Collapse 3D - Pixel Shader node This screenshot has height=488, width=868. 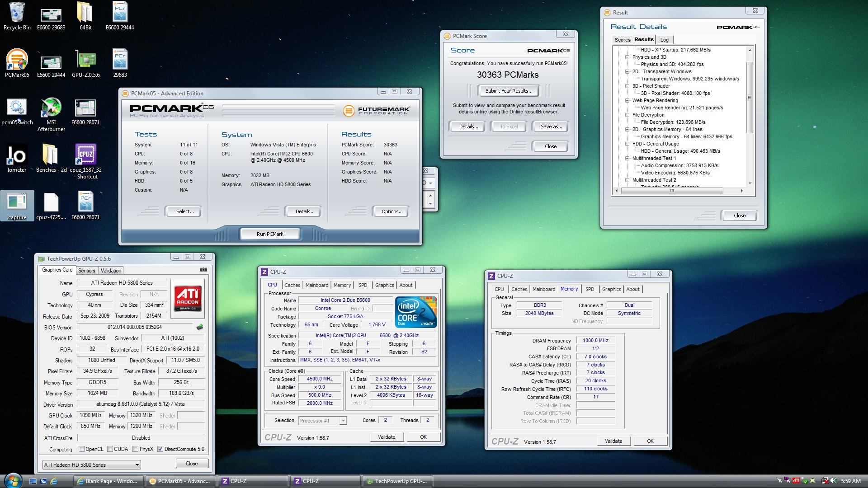click(627, 86)
